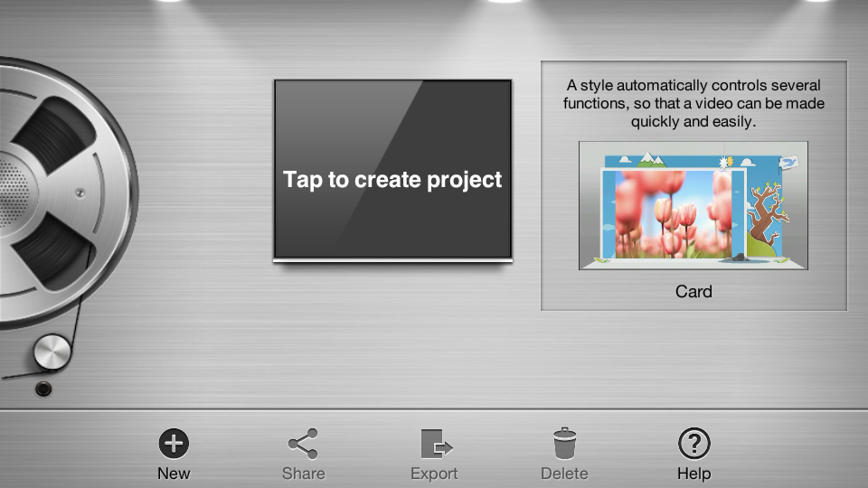Click the style description text
The image size is (868, 488).
pos(693,103)
